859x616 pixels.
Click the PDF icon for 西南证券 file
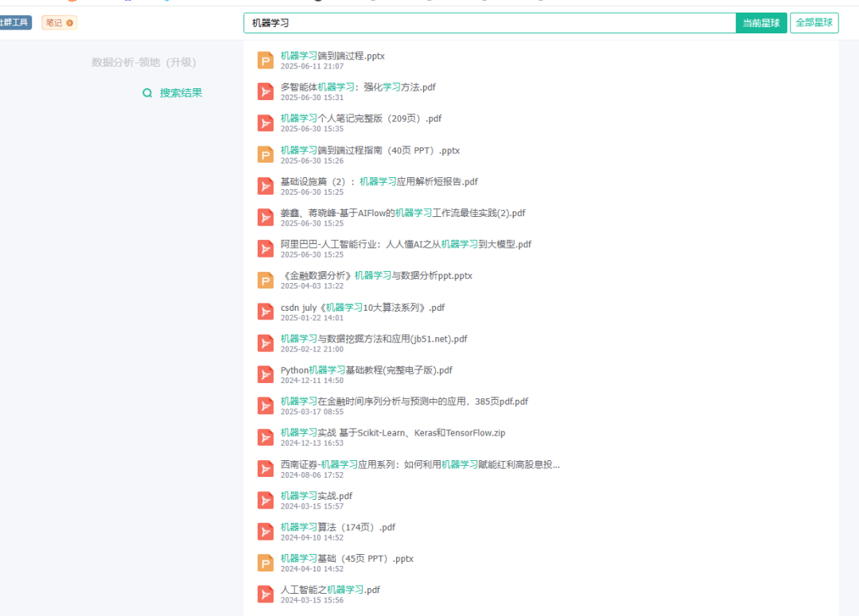[266, 469]
